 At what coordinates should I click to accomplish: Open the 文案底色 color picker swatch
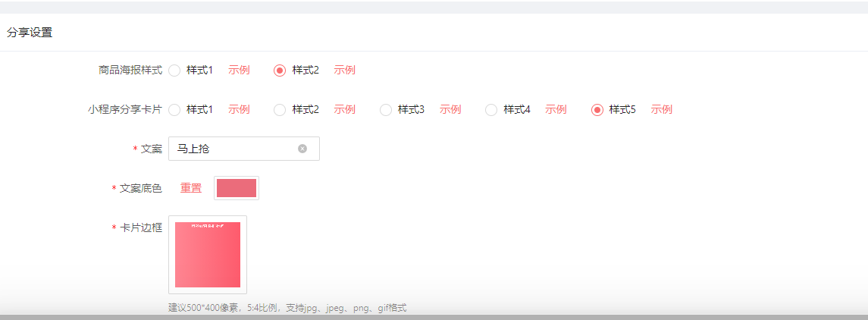(237, 188)
